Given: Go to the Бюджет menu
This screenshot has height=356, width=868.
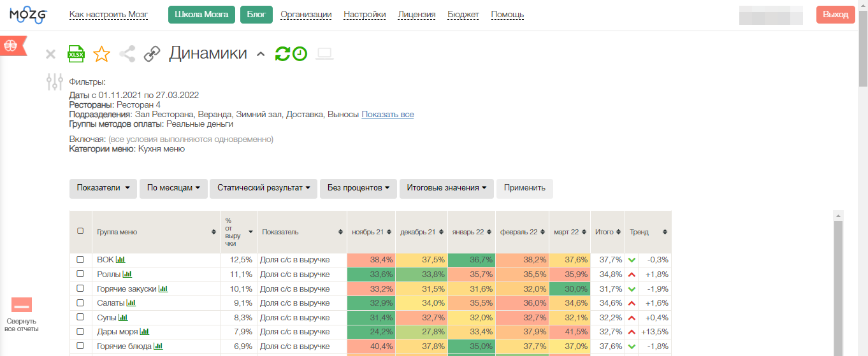Looking at the screenshot, I should [463, 15].
